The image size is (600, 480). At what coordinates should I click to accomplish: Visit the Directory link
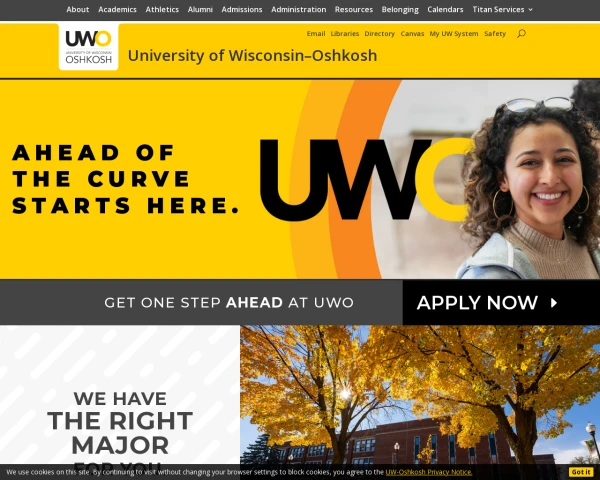[380, 34]
